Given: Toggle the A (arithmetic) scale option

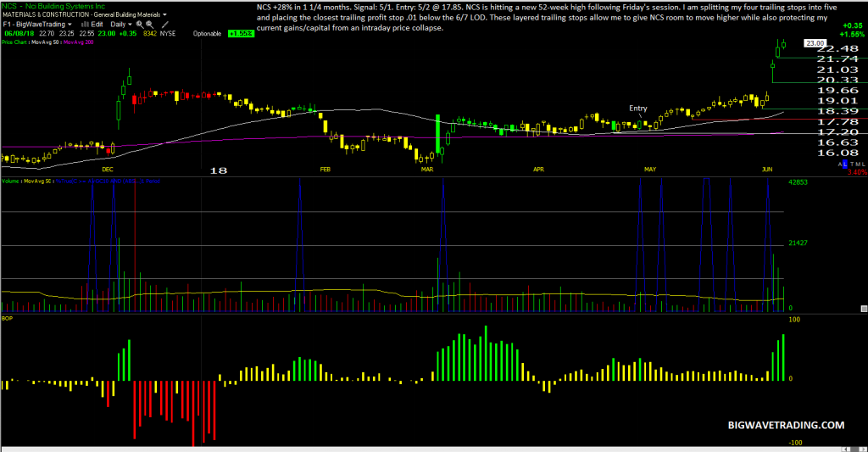Looking at the screenshot, I should coord(840,164).
